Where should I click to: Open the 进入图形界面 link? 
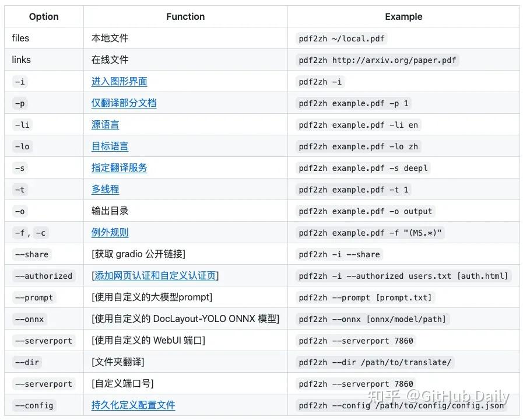(x=119, y=82)
